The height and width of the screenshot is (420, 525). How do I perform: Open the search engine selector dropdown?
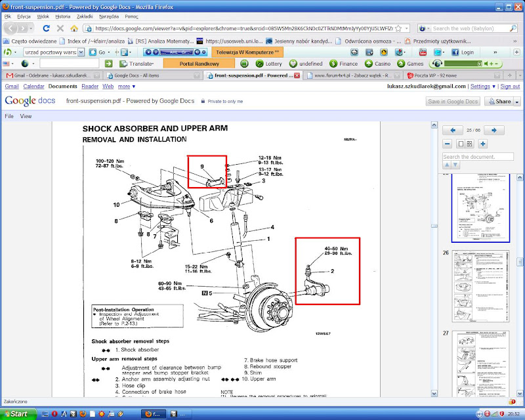tap(424, 28)
